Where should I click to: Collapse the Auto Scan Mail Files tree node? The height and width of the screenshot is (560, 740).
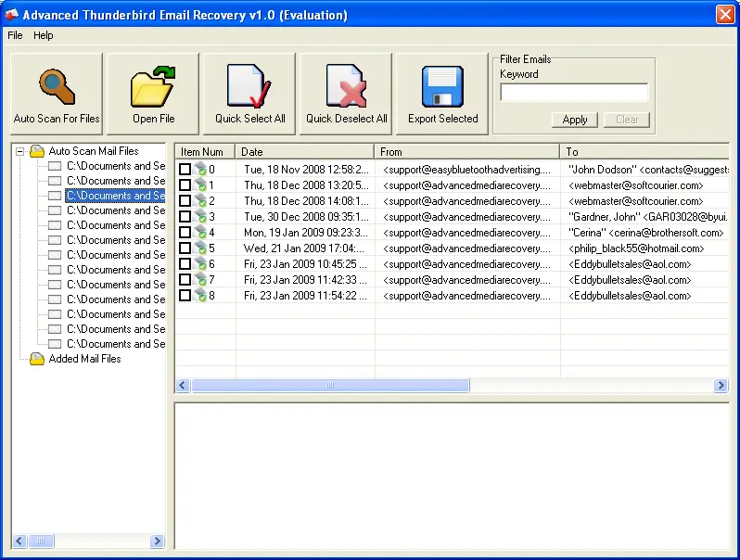click(19, 151)
